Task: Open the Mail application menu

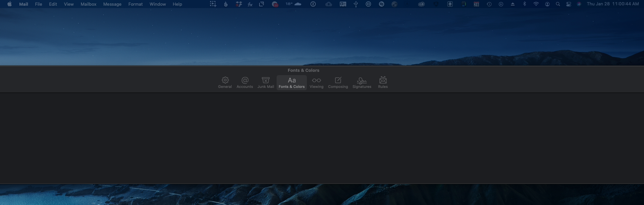Action: 24,4
